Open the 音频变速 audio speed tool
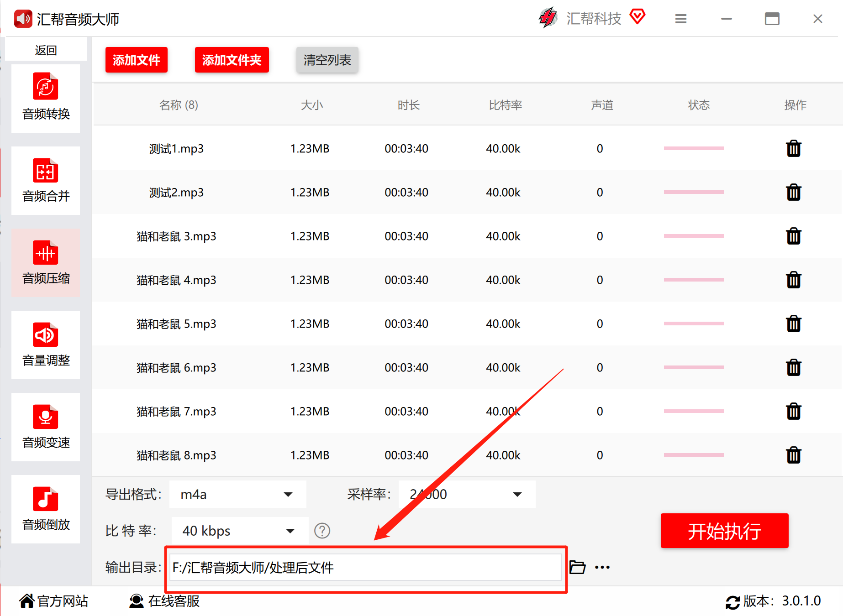This screenshot has height=616, width=843. click(46, 427)
